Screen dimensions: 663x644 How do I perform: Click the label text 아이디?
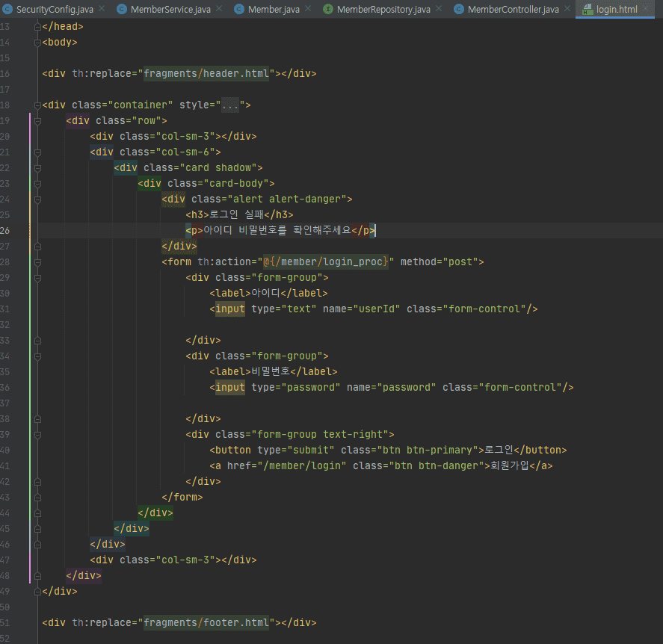click(265, 293)
